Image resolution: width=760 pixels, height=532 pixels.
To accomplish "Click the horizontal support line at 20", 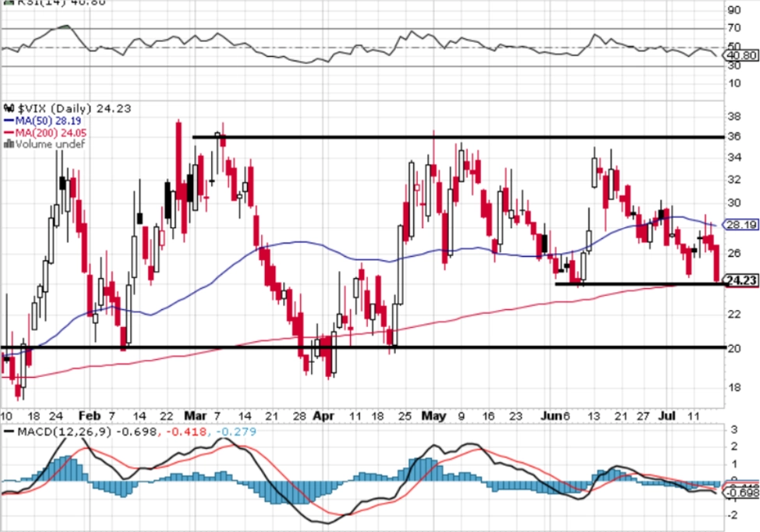I will click(363, 347).
